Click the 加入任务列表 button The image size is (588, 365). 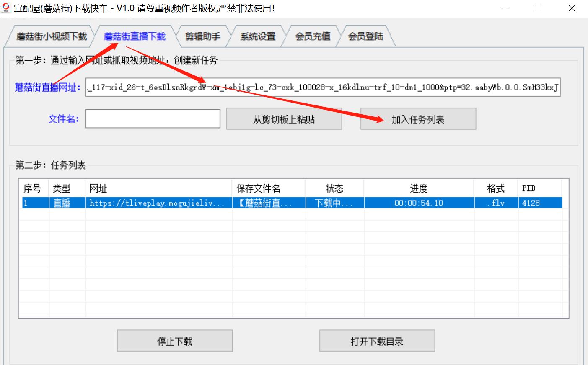(418, 119)
